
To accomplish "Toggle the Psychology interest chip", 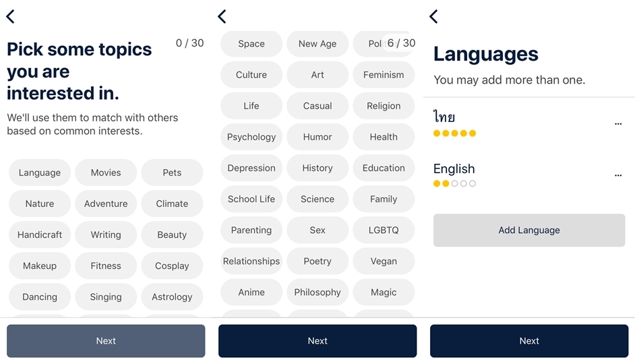I will click(251, 137).
